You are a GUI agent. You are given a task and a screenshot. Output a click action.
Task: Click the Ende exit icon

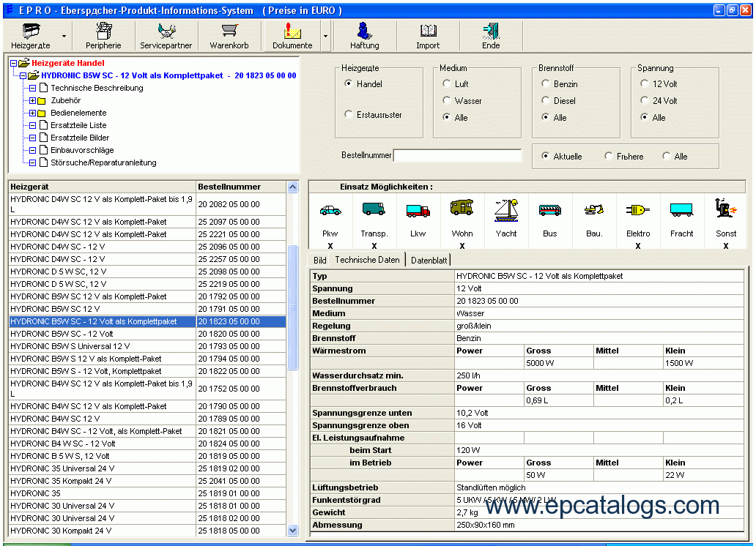pyautogui.click(x=491, y=31)
